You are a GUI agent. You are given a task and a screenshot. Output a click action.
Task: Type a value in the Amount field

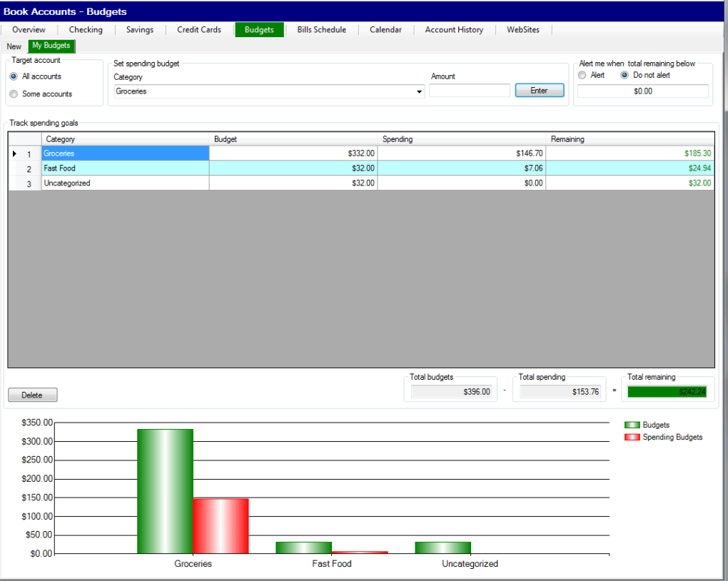coord(469,91)
